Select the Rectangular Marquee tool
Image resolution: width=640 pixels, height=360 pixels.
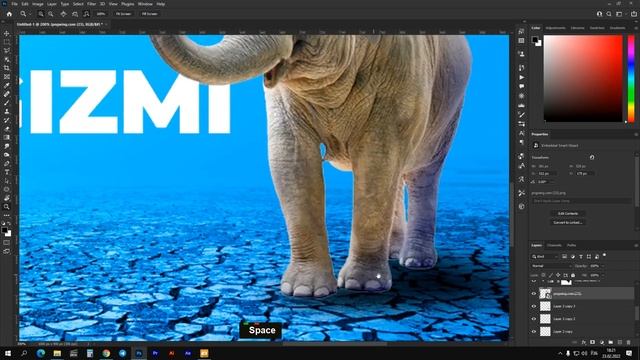coord(7,42)
